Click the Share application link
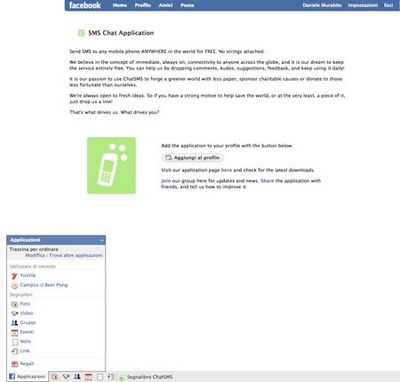The width and height of the screenshot is (400, 382). point(267,181)
